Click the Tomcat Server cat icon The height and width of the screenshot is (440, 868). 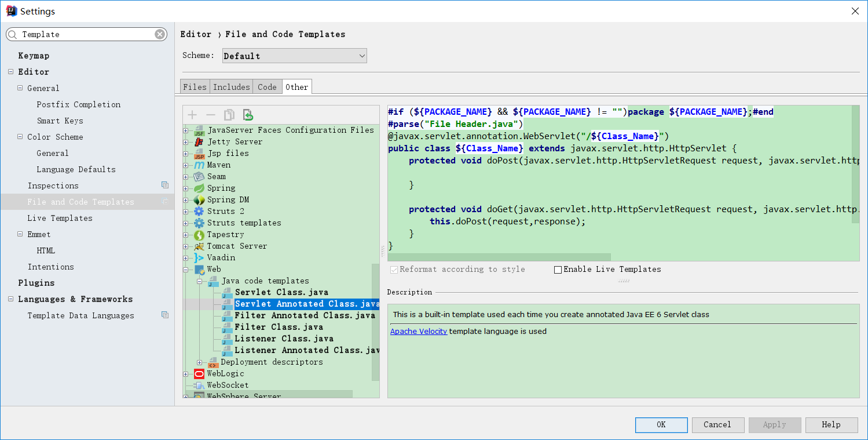pos(199,246)
